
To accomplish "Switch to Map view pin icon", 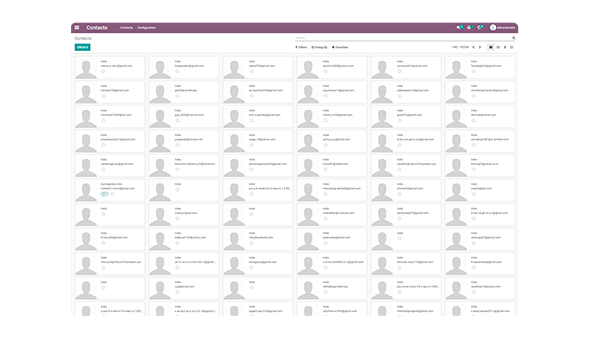I will pos(505,47).
